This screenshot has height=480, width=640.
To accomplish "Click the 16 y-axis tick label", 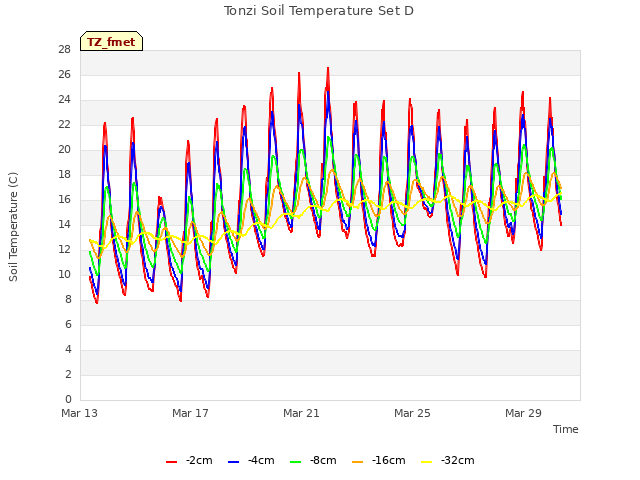I will click(64, 199).
